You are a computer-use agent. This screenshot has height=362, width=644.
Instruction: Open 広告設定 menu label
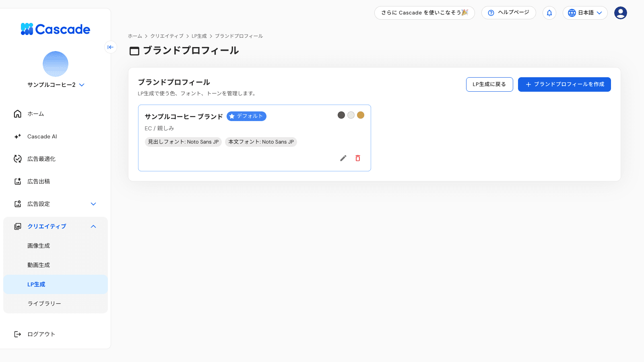39,204
